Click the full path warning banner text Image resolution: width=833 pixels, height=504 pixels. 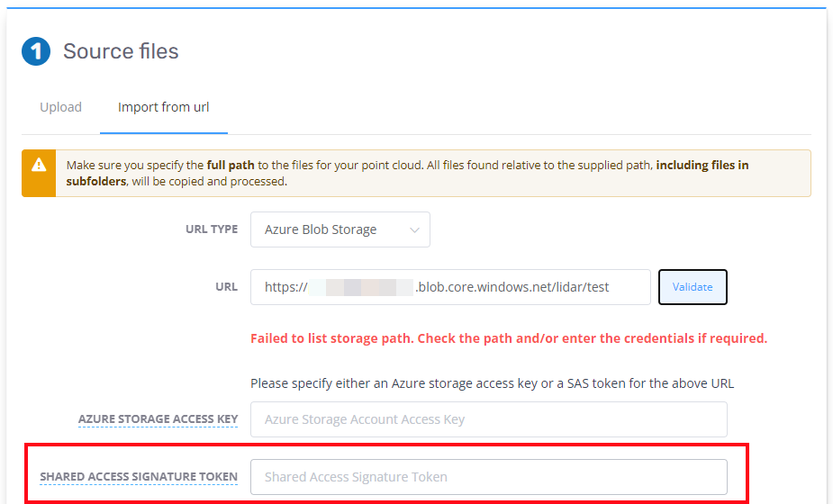(407, 173)
